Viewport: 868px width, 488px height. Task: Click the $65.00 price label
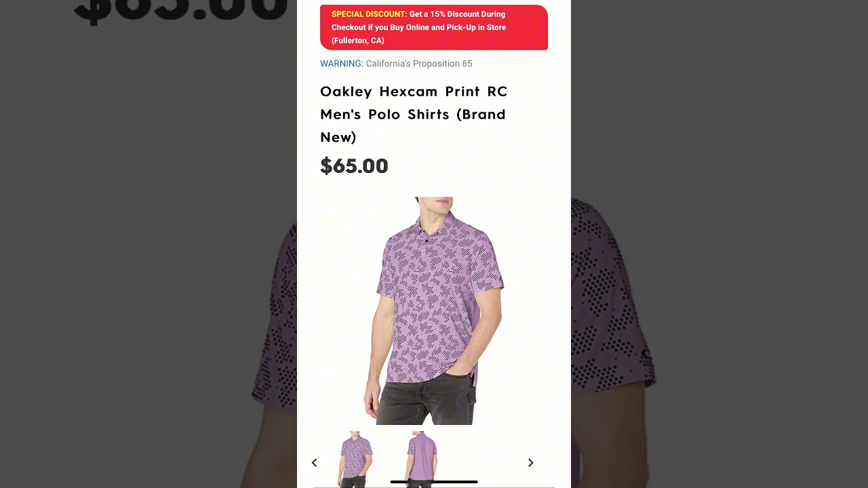(x=354, y=166)
